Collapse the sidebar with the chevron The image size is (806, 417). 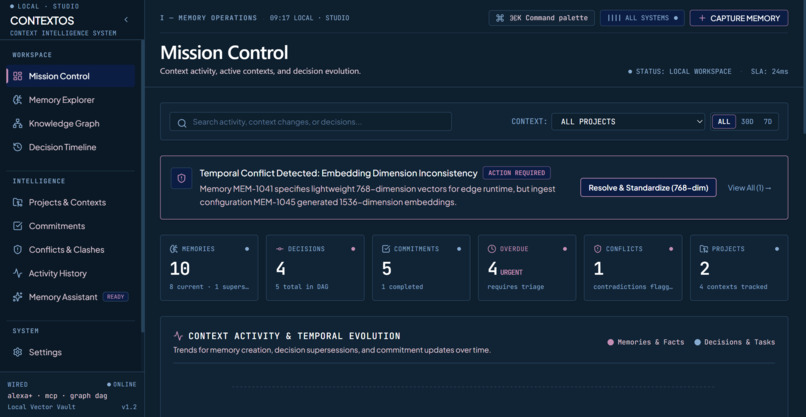[x=126, y=20]
